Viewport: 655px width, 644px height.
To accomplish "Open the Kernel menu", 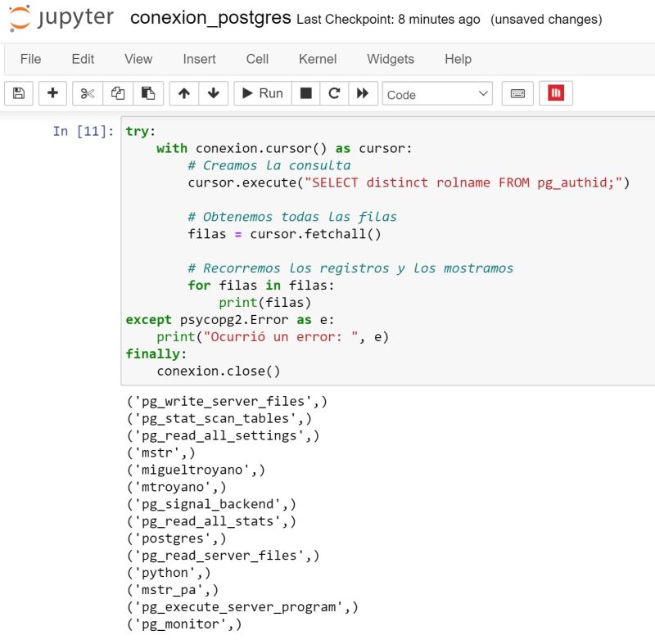I will [318, 59].
